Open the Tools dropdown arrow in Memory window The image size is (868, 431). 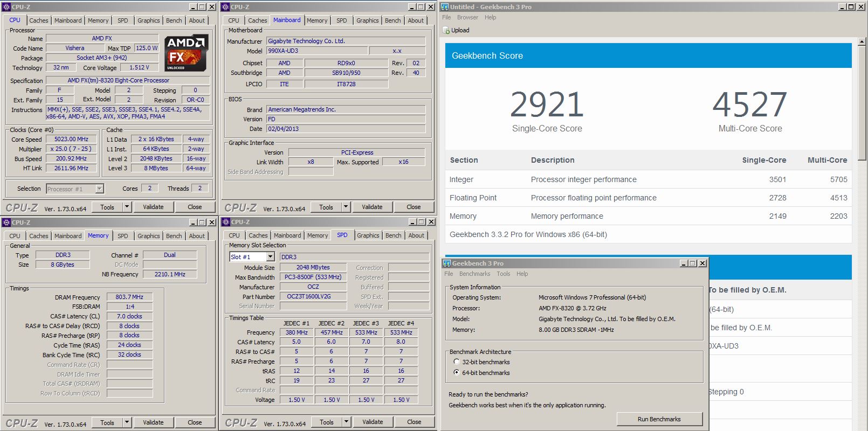click(x=127, y=422)
